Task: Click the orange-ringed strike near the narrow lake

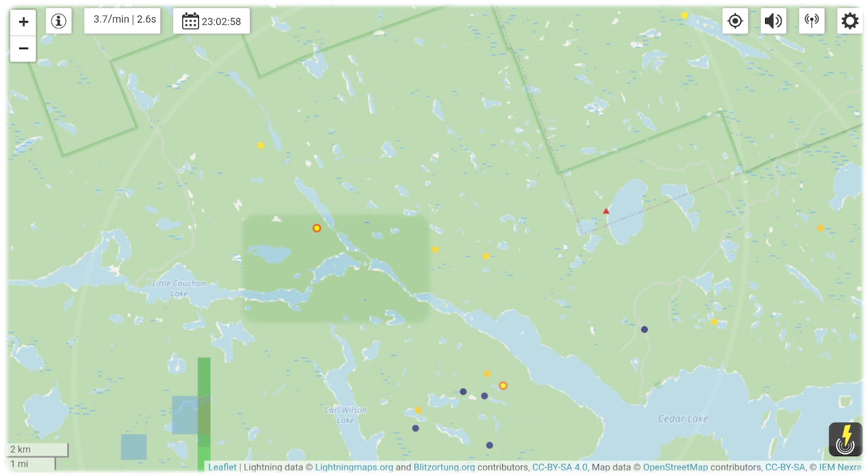Action: tap(317, 228)
